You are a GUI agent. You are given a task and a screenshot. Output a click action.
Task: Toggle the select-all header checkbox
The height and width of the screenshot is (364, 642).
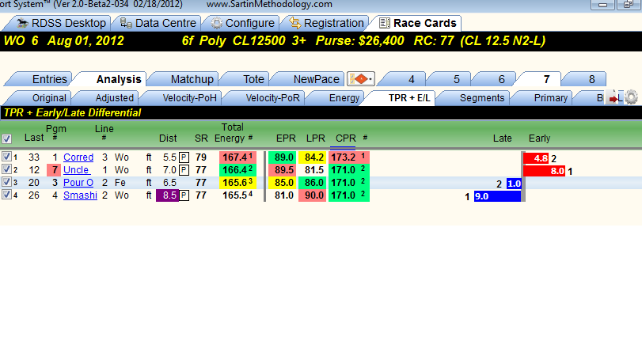point(6,138)
